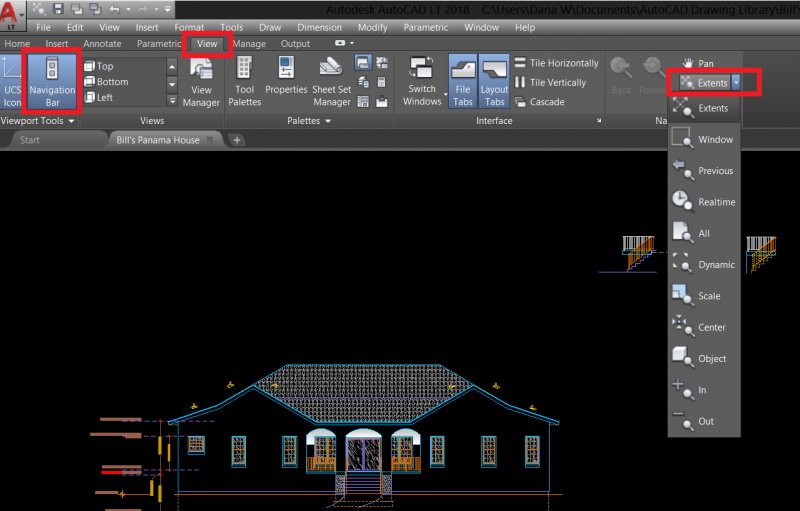Screen dimensions: 800x511
Task: Choose Zoom Out from the list
Action: tap(704, 421)
